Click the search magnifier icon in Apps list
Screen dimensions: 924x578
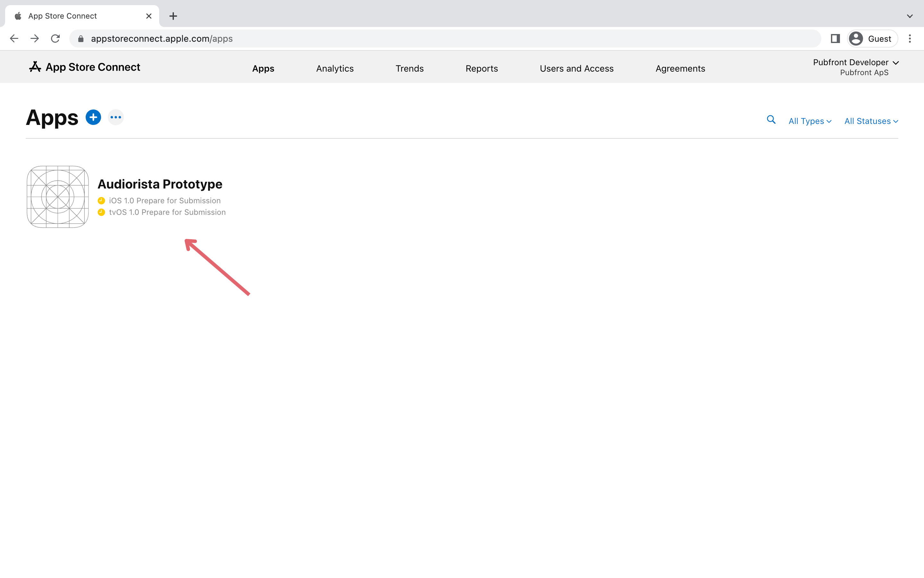pos(771,120)
